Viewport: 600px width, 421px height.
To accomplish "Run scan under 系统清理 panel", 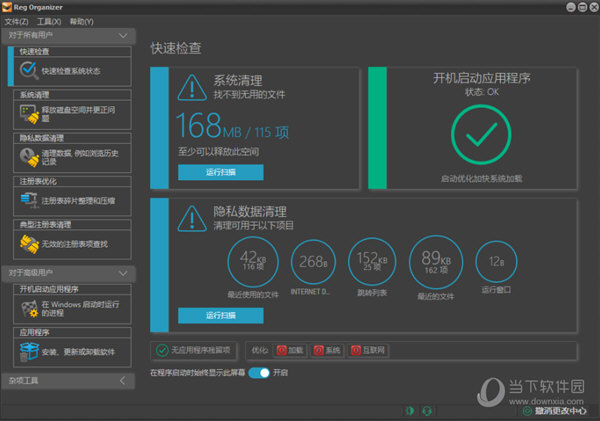I will point(221,172).
